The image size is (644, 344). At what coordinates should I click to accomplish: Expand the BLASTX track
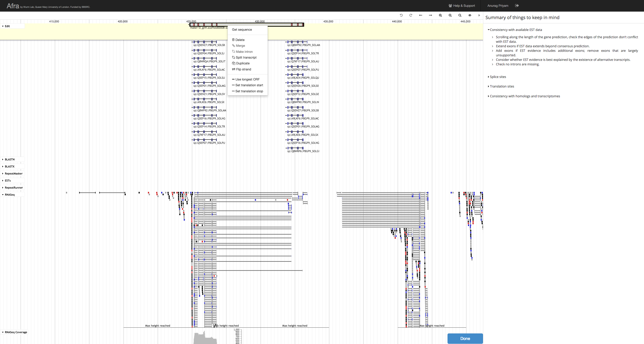click(x=10, y=166)
